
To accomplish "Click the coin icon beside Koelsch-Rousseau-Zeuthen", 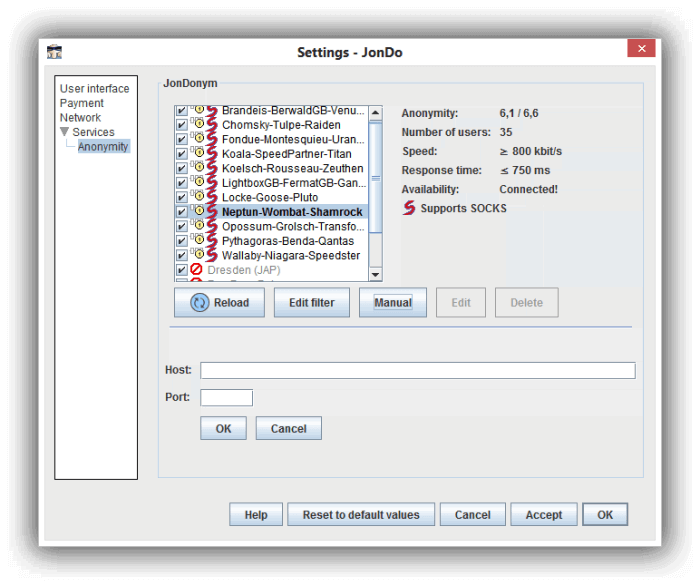I will point(199,167).
